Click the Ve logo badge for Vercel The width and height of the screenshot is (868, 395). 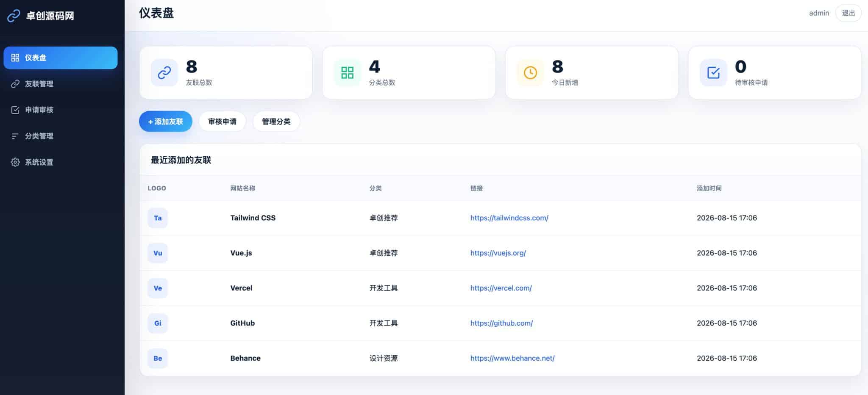point(158,288)
